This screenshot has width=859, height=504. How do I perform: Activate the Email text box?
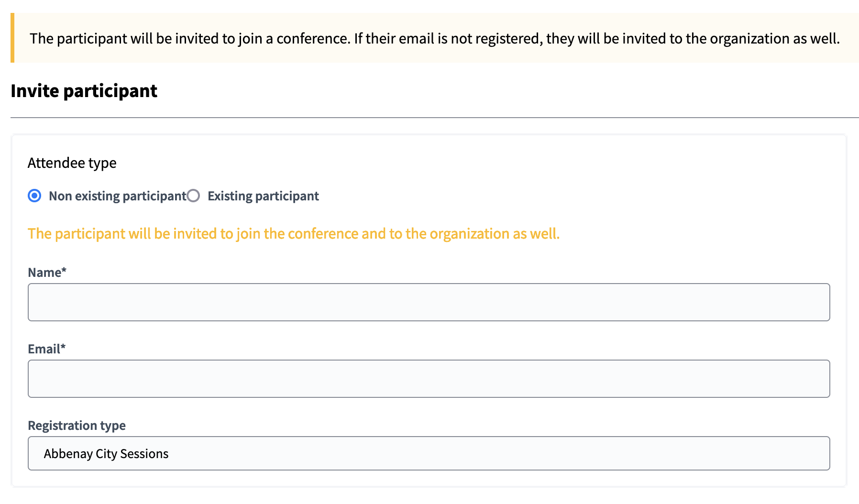pyautogui.click(x=429, y=378)
